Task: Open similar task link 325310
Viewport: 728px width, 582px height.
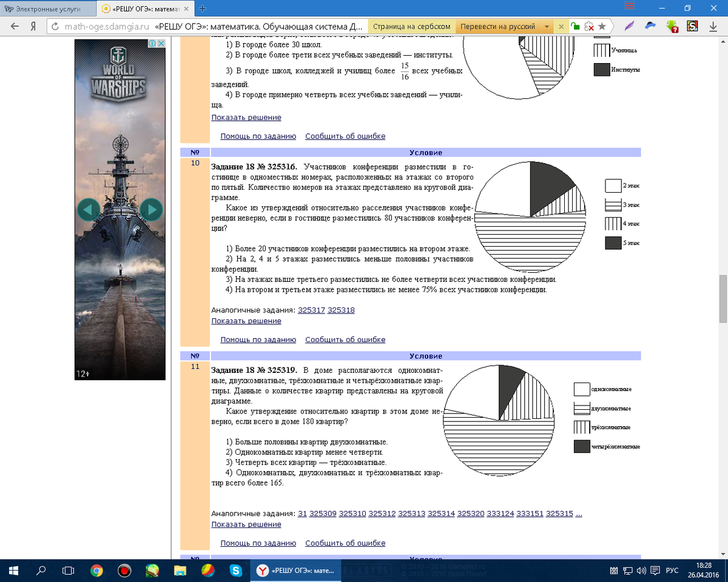Action: 352,513
